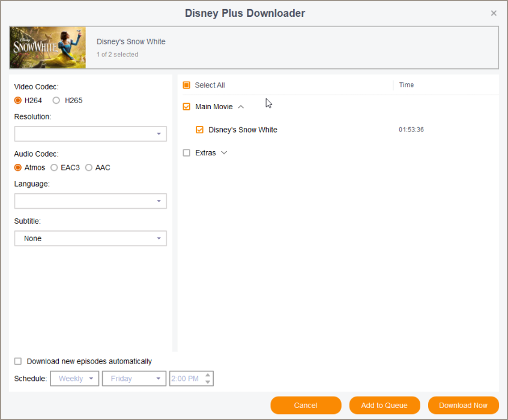Viewport: 508px width, 420px height.
Task: Expand the Subtitle dropdown showing None
Action: coord(91,238)
